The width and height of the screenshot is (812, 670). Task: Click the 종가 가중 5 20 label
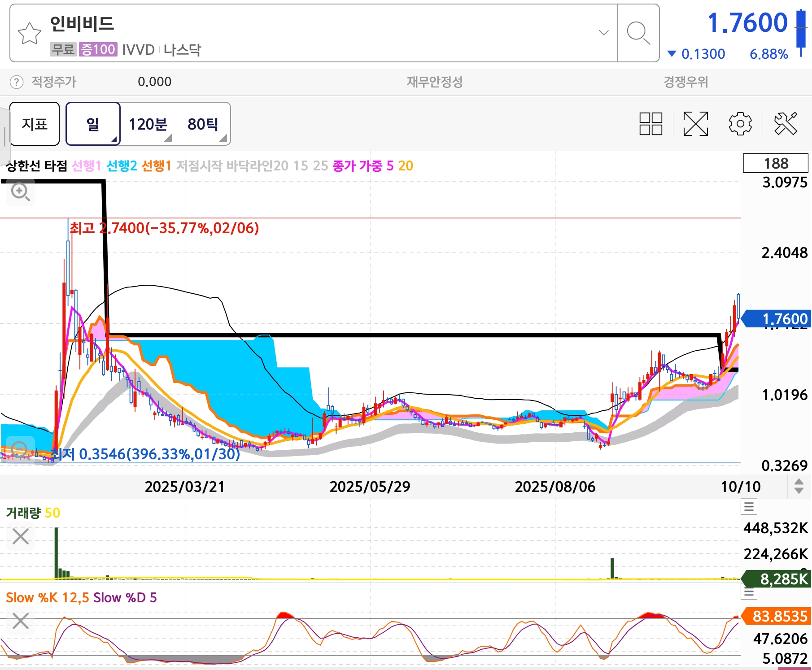[x=373, y=166]
